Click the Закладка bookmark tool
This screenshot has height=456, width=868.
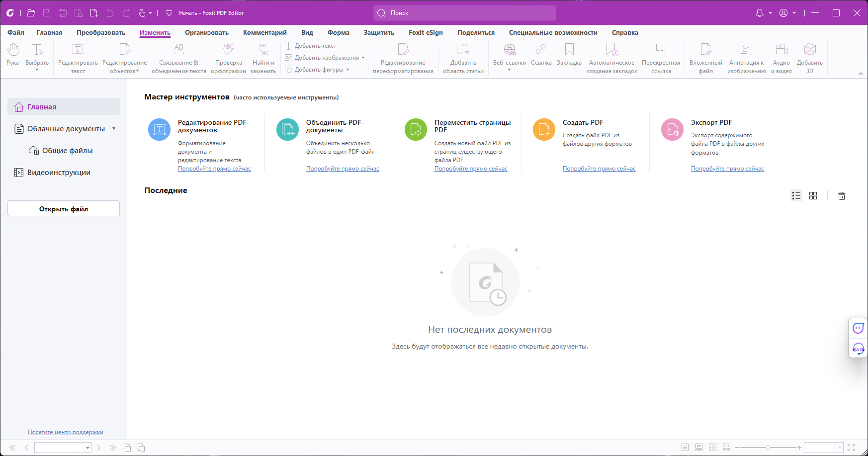pos(569,55)
